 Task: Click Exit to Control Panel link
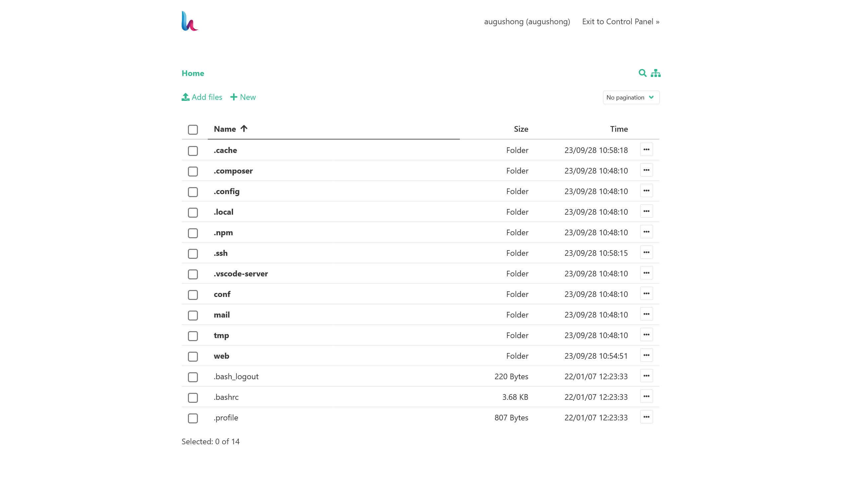[620, 22]
